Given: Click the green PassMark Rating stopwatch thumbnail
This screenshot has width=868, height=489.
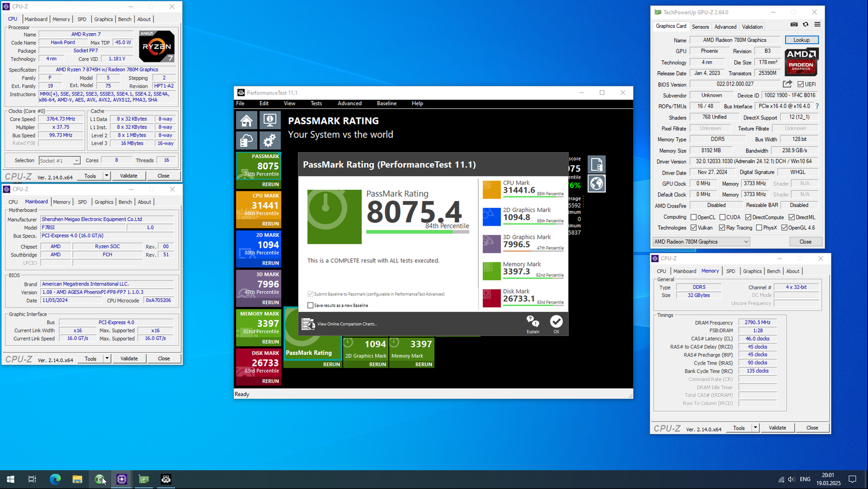Looking at the screenshot, I should click(x=334, y=217).
